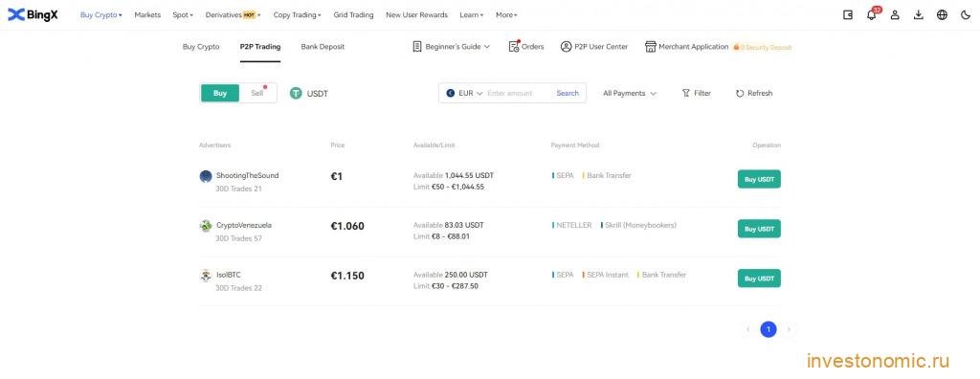
Task: Click the BingX logo
Action: coord(33,14)
